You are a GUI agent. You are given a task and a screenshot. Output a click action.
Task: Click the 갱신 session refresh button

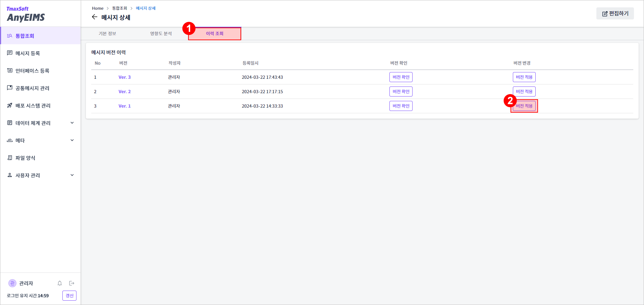pyautogui.click(x=69, y=296)
